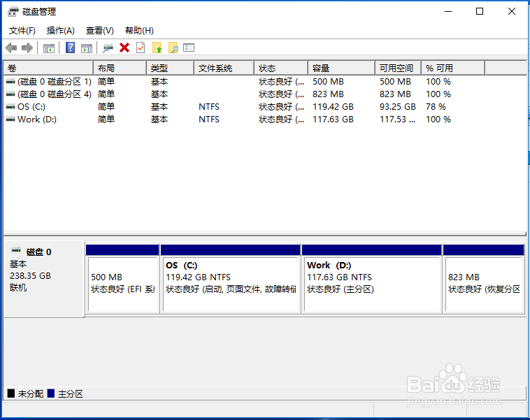The image size is (530, 420).
Task: Toggle the action pane toolbar icon
Action: click(87, 48)
